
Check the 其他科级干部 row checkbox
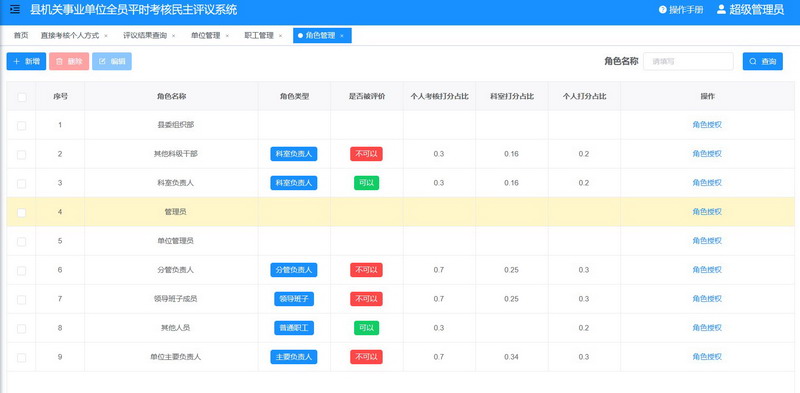tap(21, 155)
